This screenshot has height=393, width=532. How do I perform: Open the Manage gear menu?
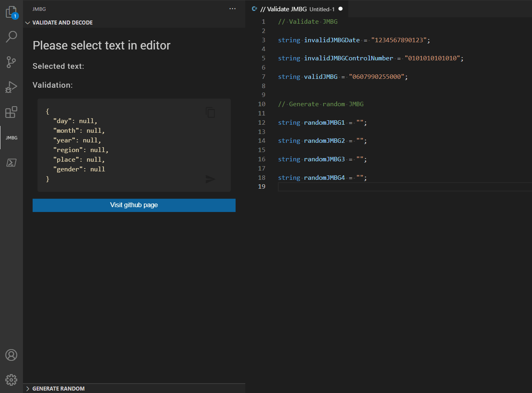[11, 380]
